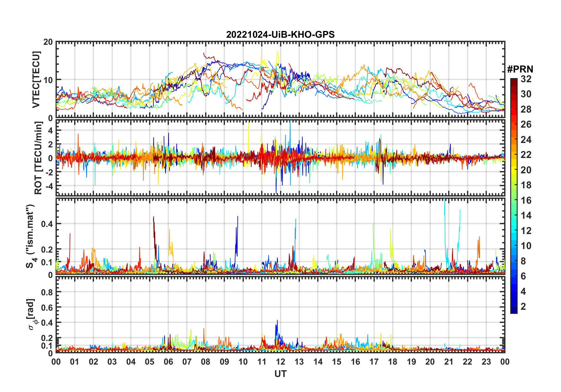Click x-axis tick label 02
Screen dimensions: 561x392
pos(93,362)
